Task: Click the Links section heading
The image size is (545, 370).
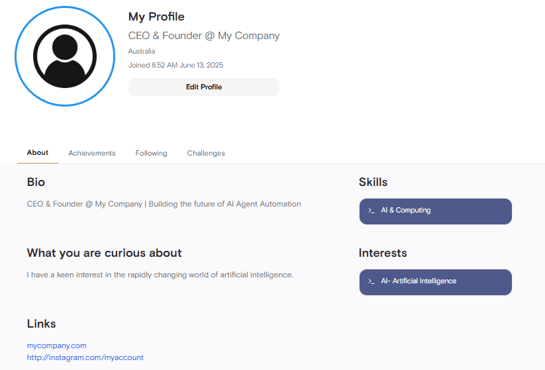Action: pyautogui.click(x=41, y=324)
